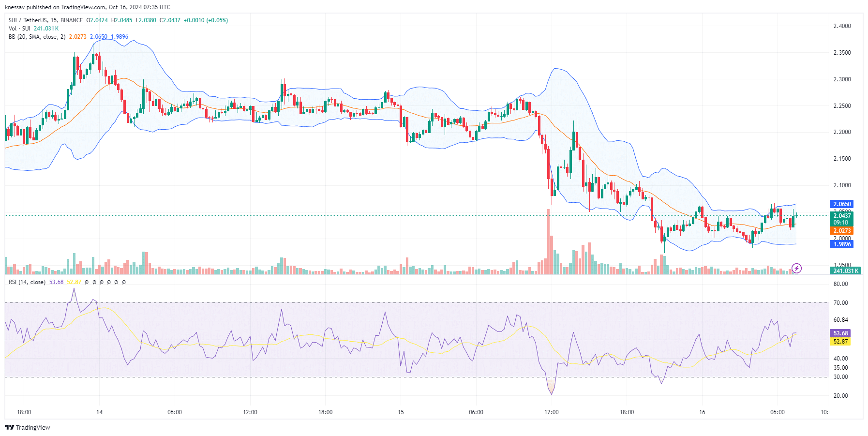Viewport: 868px width, 436px height.
Task: Click the 1.9896 value in the BB legend
Action: tap(120, 37)
